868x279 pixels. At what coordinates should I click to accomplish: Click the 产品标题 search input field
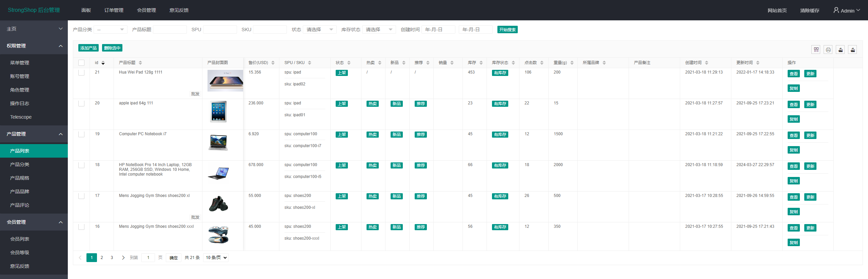[x=170, y=29]
